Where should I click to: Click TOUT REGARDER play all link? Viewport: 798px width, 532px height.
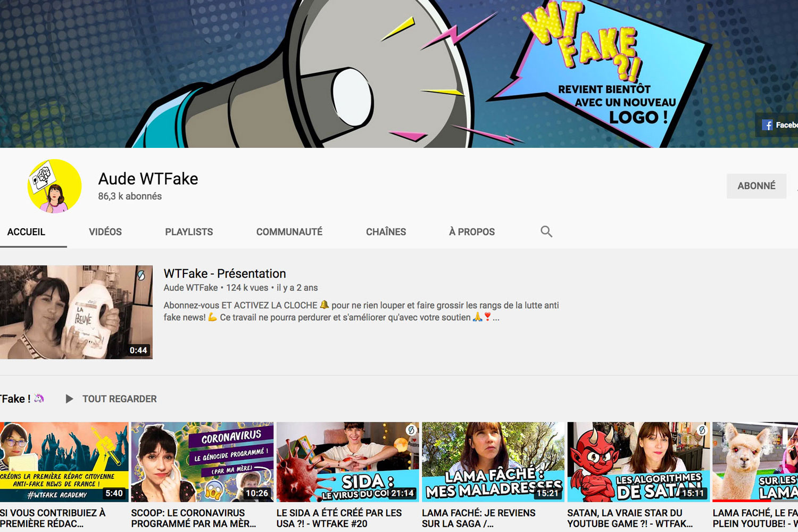120,399
